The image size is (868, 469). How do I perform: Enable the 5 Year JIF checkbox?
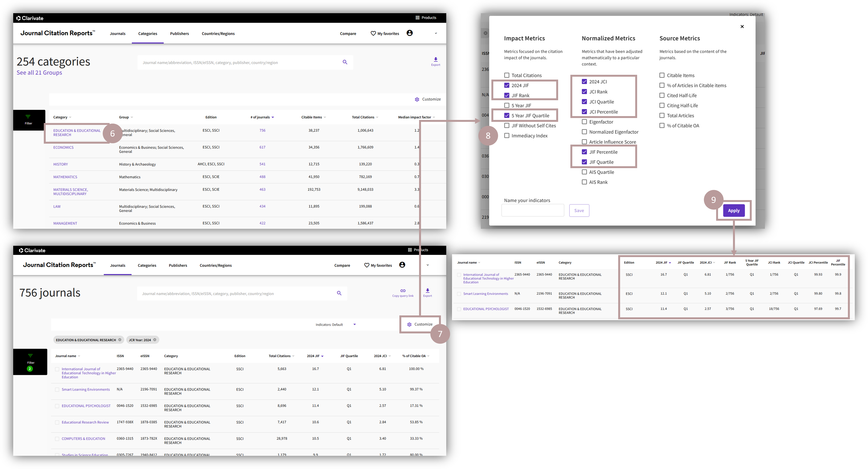[x=506, y=105]
